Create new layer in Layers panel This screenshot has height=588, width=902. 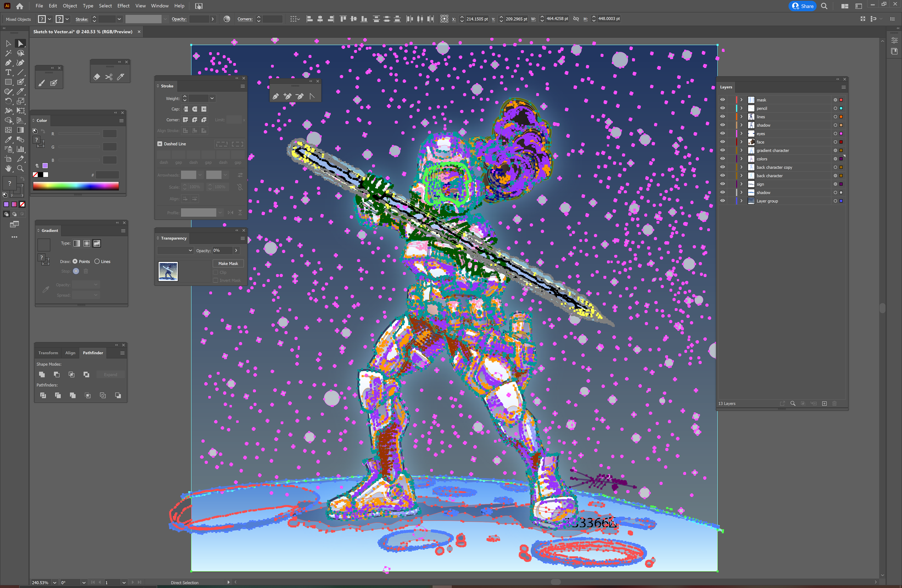[824, 403]
